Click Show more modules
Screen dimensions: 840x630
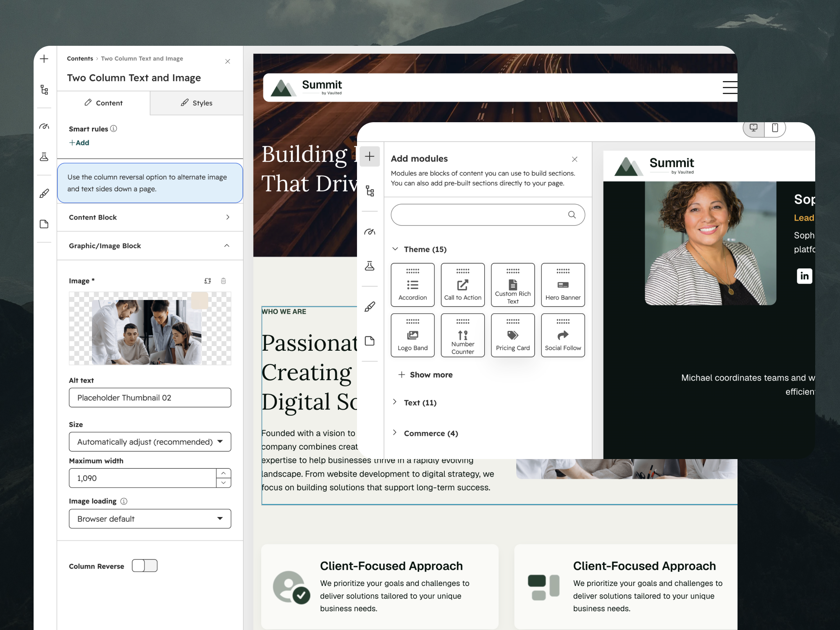tap(425, 375)
